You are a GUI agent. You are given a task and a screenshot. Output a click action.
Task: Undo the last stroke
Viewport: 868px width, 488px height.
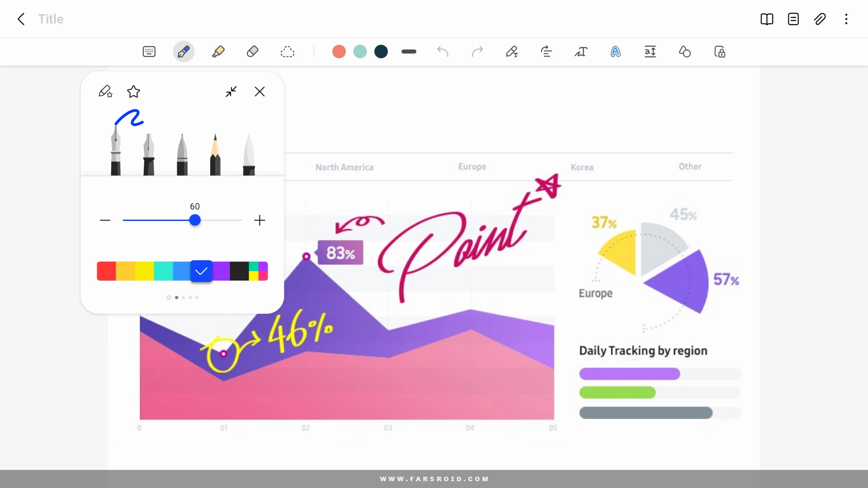point(443,52)
